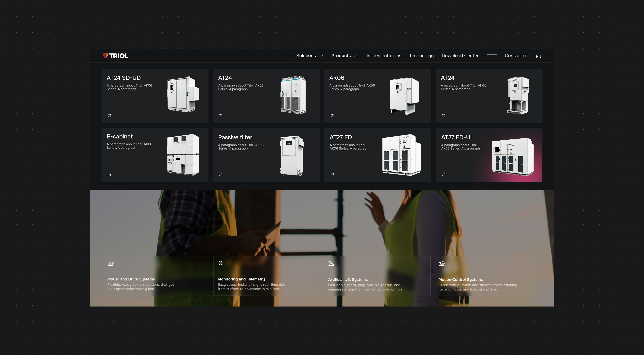Switch the EU language selector

click(x=538, y=56)
